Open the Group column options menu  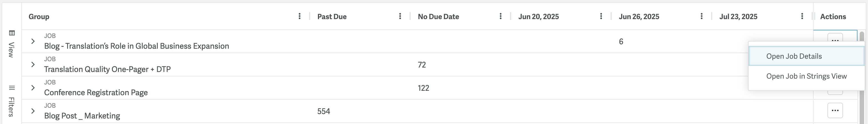coord(299,16)
